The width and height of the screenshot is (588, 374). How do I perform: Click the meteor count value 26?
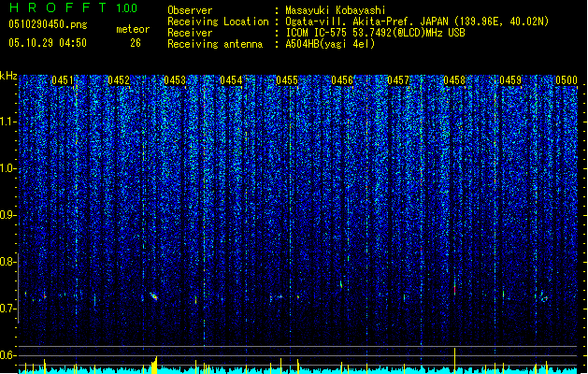136,43
